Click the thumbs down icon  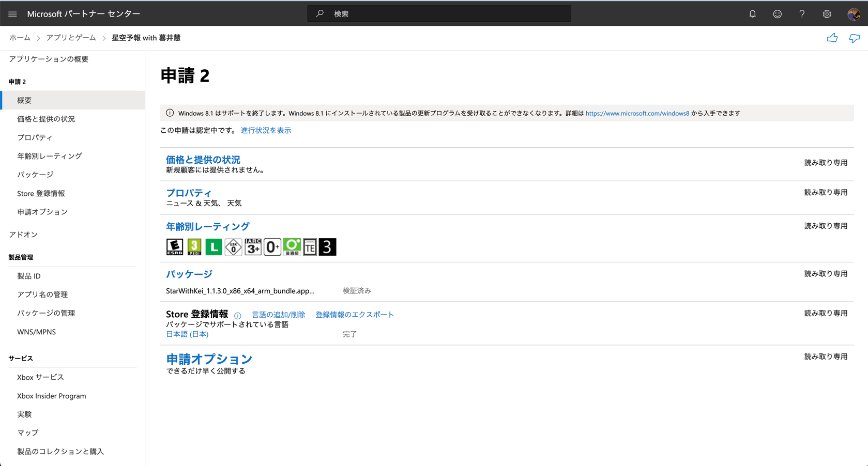coord(854,38)
